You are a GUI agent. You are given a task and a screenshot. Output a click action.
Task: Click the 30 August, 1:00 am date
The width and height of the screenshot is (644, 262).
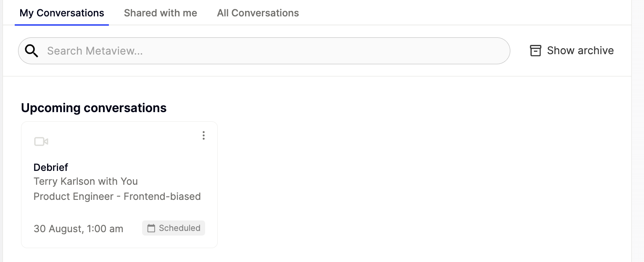[78, 229]
